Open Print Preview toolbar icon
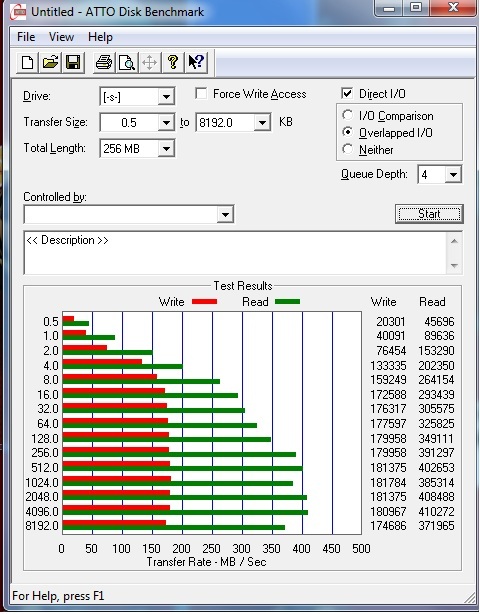This screenshot has width=480, height=614. point(127,62)
